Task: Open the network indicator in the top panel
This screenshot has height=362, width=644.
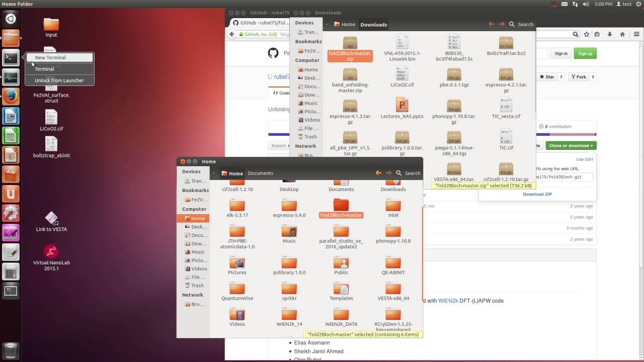Action: (575, 4)
